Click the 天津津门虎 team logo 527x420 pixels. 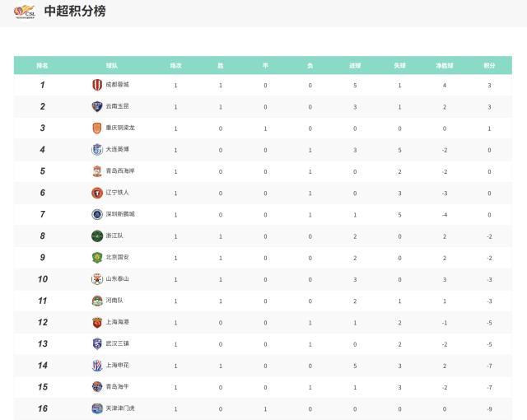(97, 408)
